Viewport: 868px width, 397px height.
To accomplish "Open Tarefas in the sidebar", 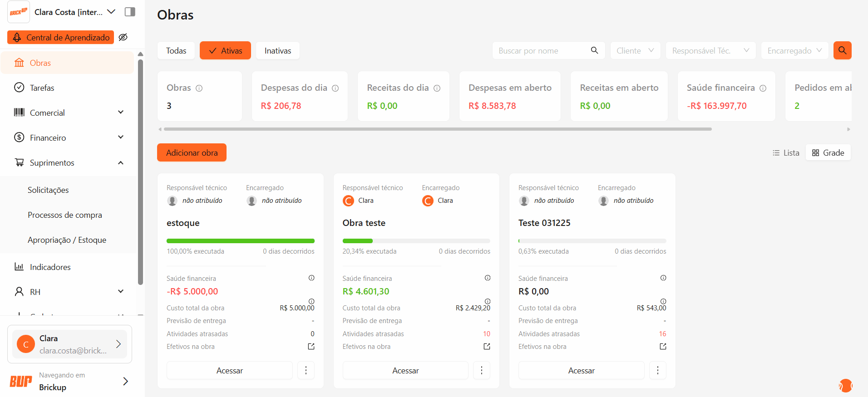I will pyautogui.click(x=42, y=88).
